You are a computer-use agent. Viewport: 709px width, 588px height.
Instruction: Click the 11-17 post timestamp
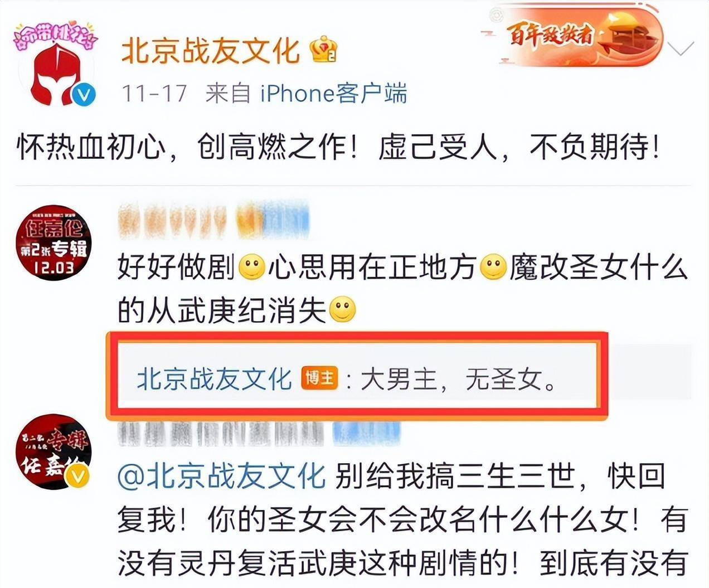pyautogui.click(x=154, y=93)
